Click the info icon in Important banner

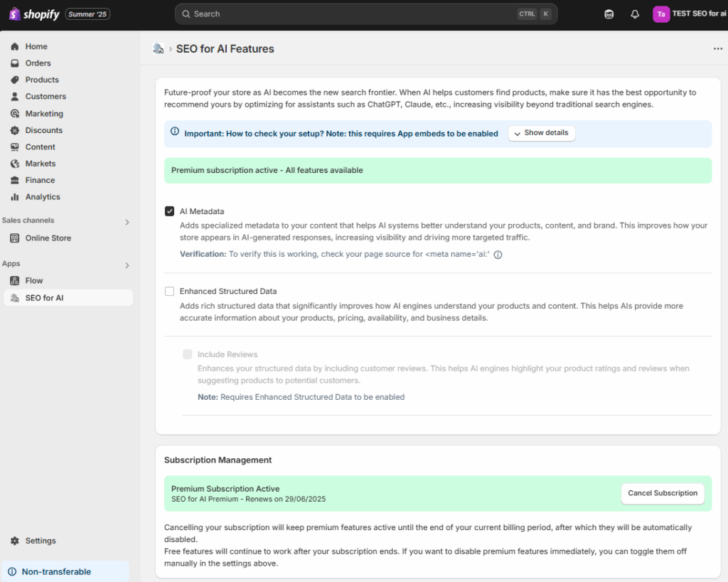(x=175, y=132)
